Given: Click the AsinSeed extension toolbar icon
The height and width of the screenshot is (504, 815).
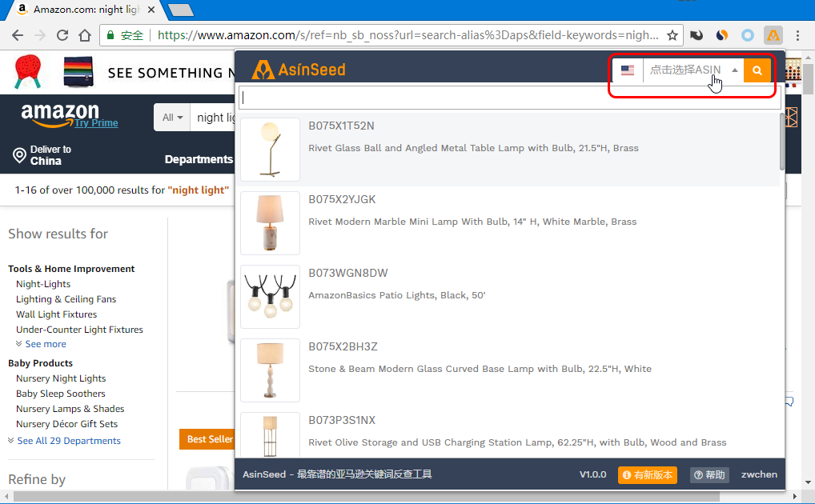Looking at the screenshot, I should [x=773, y=35].
